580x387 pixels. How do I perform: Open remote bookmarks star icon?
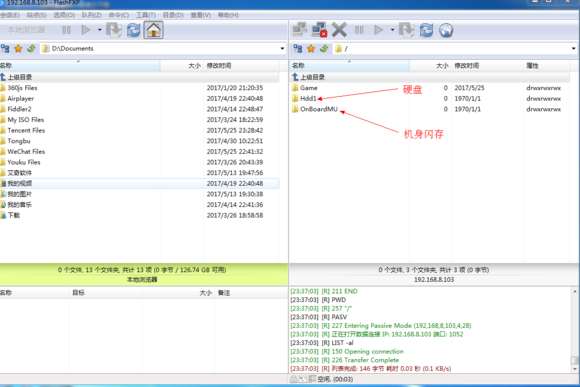pyautogui.click(x=311, y=48)
